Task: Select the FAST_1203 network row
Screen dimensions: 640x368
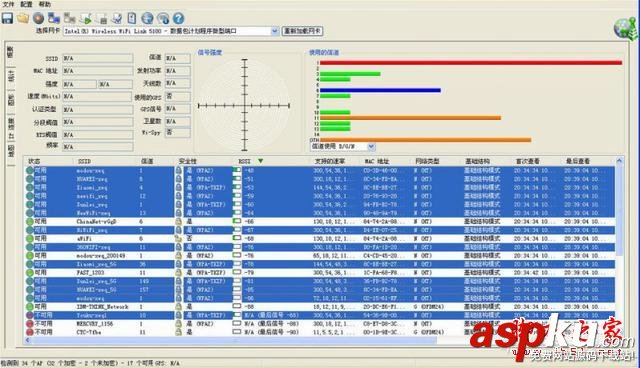Action: point(320,272)
